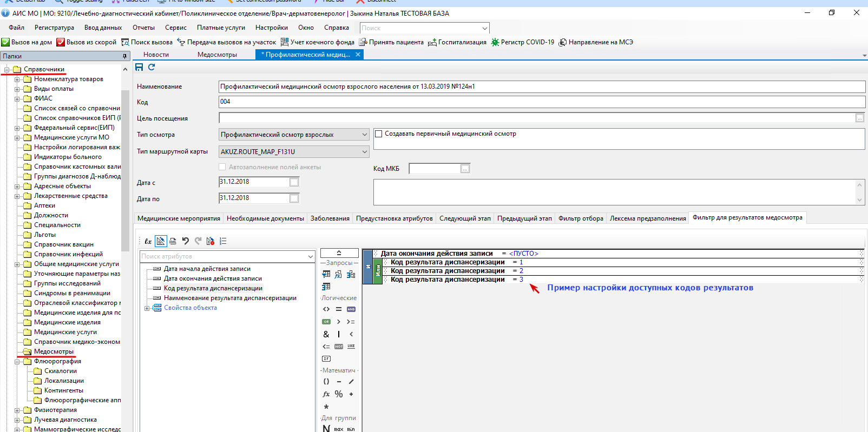Open 'Тип маршрутной карты' dropdown
868x432 pixels.
[364, 152]
